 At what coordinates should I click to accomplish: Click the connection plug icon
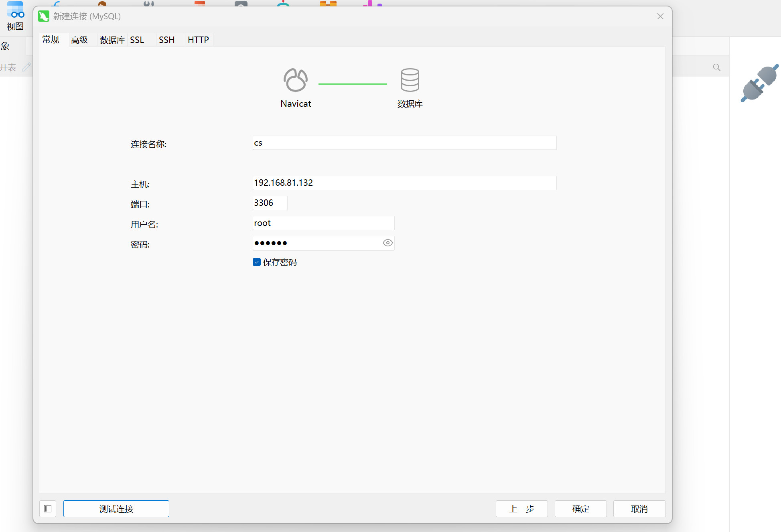[x=759, y=83]
